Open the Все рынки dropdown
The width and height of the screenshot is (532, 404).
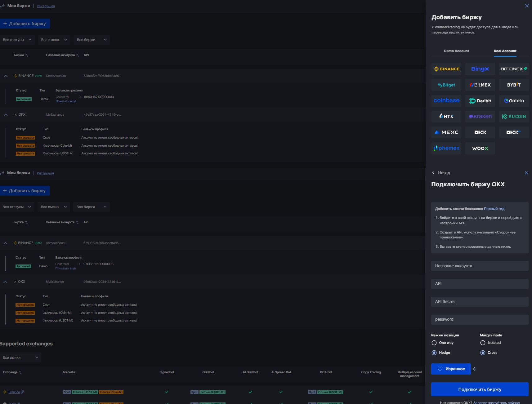pyautogui.click(x=20, y=357)
